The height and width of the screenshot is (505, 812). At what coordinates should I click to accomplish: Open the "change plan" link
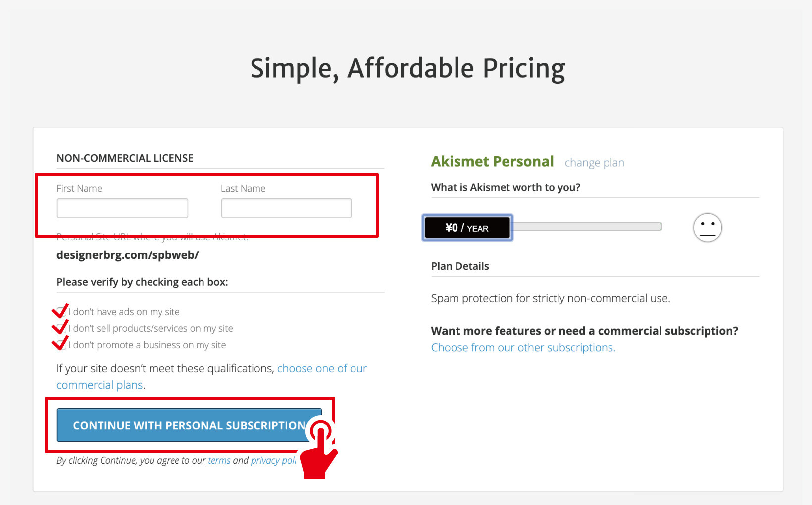[x=594, y=163]
